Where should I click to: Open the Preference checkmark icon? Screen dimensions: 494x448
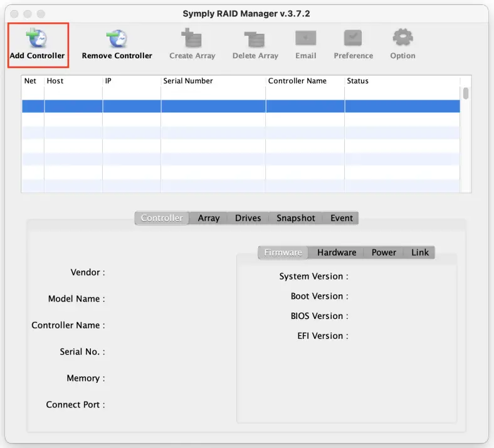point(353,38)
